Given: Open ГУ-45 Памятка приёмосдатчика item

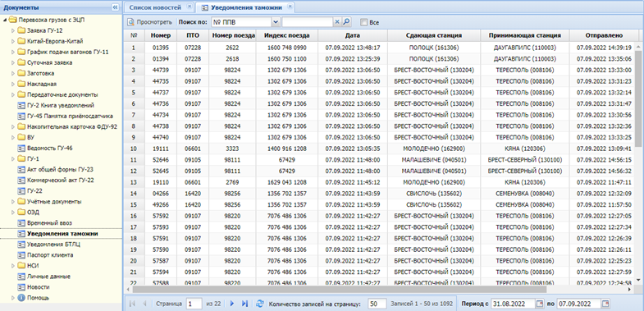Looking at the screenshot, I should [70, 116].
